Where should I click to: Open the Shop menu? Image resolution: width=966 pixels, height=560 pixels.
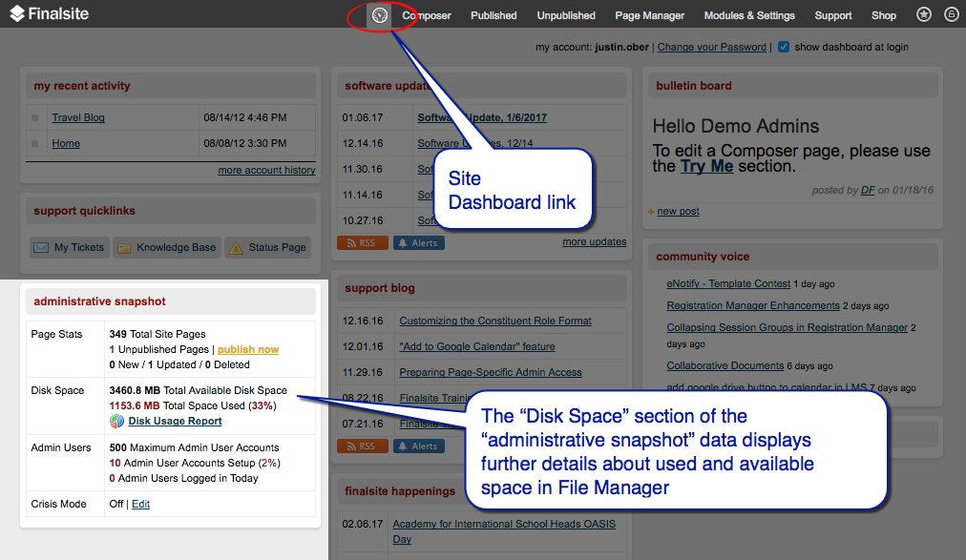coord(884,15)
